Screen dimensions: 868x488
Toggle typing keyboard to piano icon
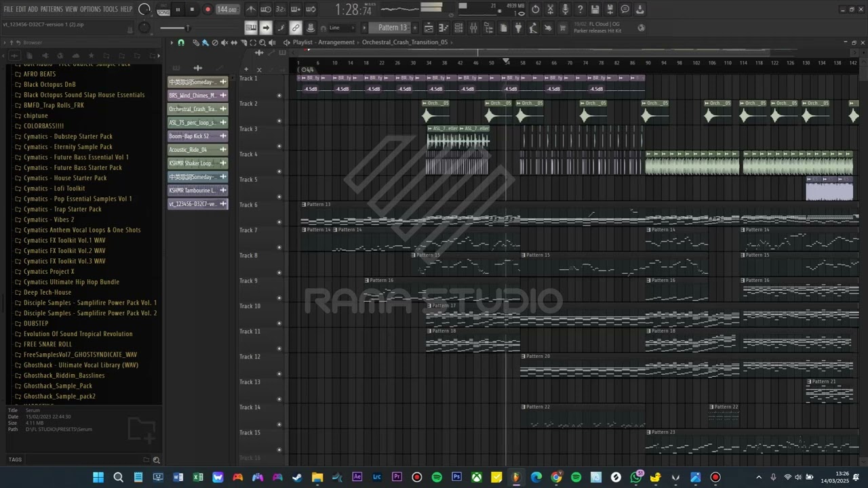click(251, 28)
